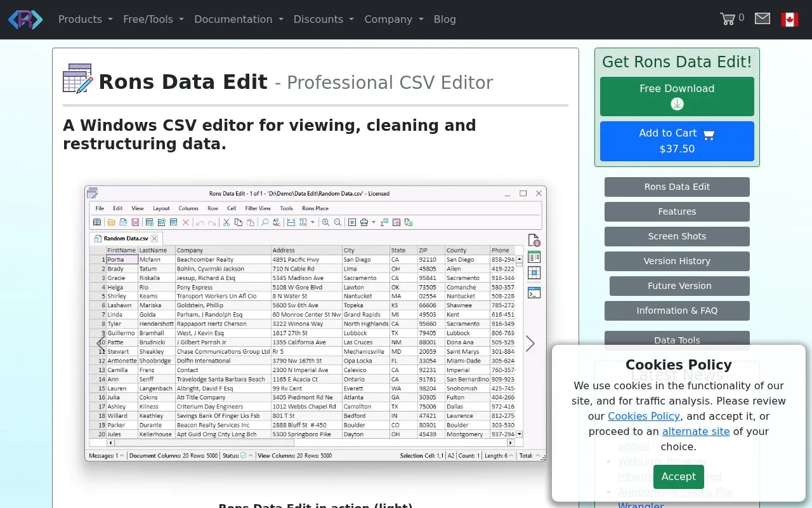Click the Rons Data Edit app screenshot

[x=315, y=323]
